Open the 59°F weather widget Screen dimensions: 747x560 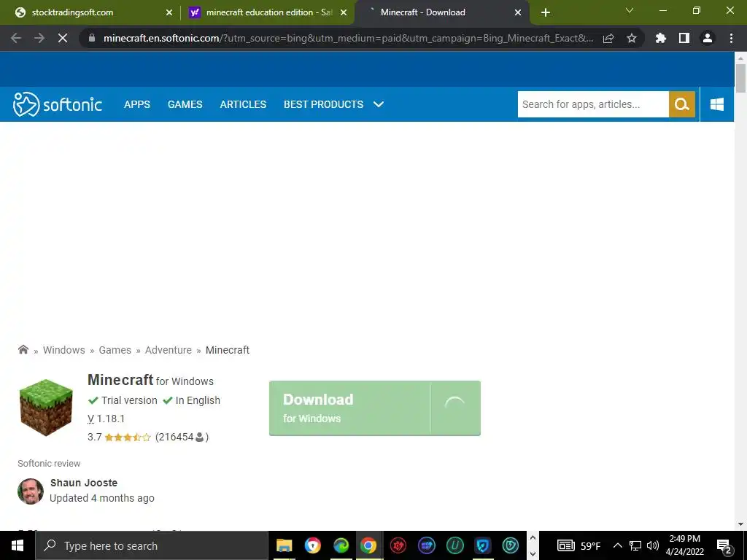578,545
